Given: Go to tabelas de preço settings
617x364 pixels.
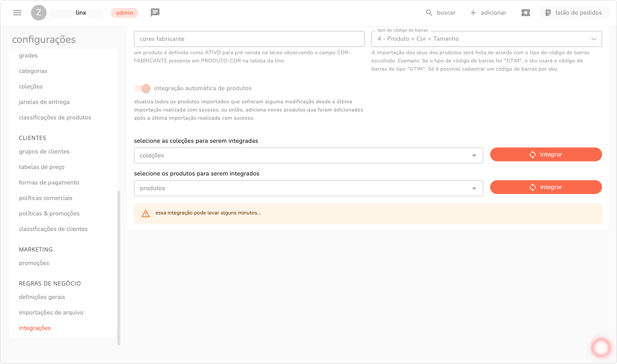Looking at the screenshot, I should (42, 167).
